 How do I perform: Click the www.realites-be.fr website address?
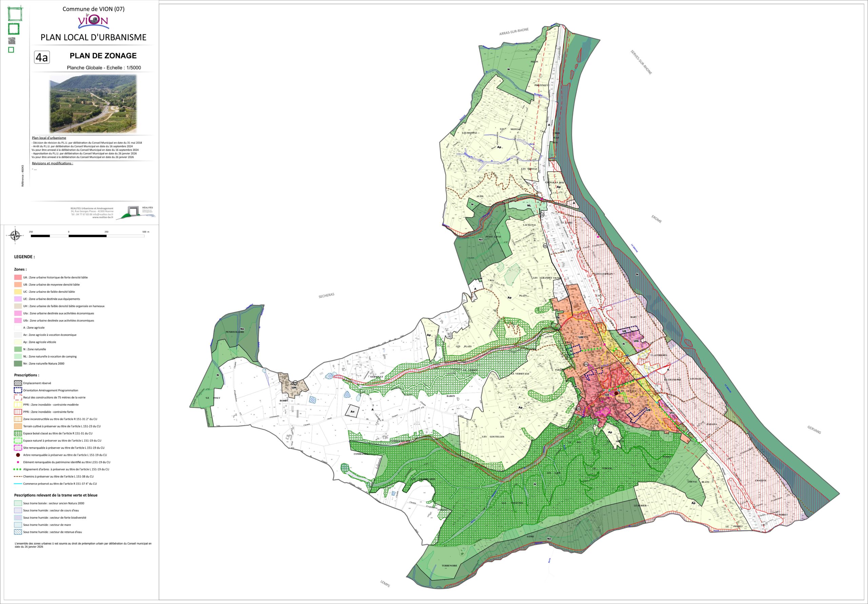click(102, 217)
